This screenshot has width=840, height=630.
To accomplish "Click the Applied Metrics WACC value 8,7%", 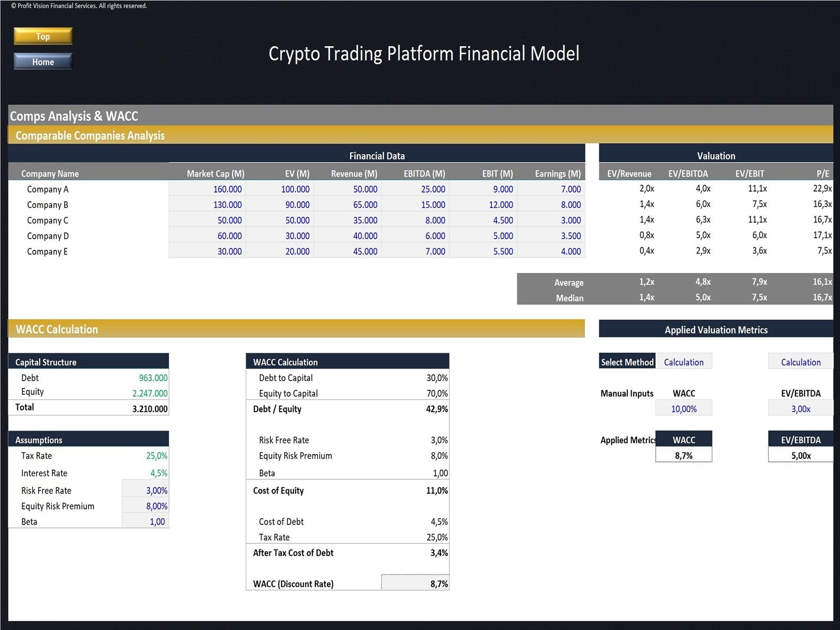I will coord(684,455).
